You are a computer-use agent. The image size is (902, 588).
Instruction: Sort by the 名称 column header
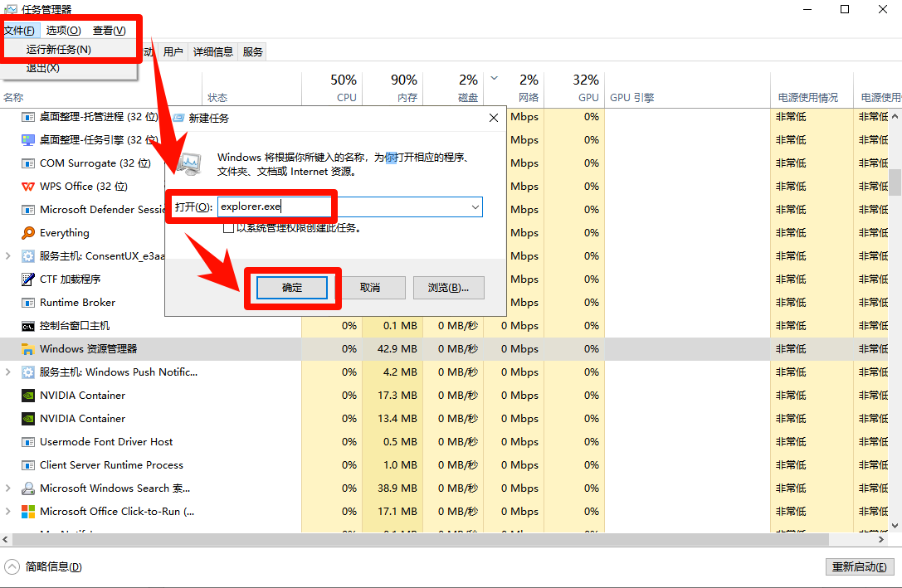[101, 89]
